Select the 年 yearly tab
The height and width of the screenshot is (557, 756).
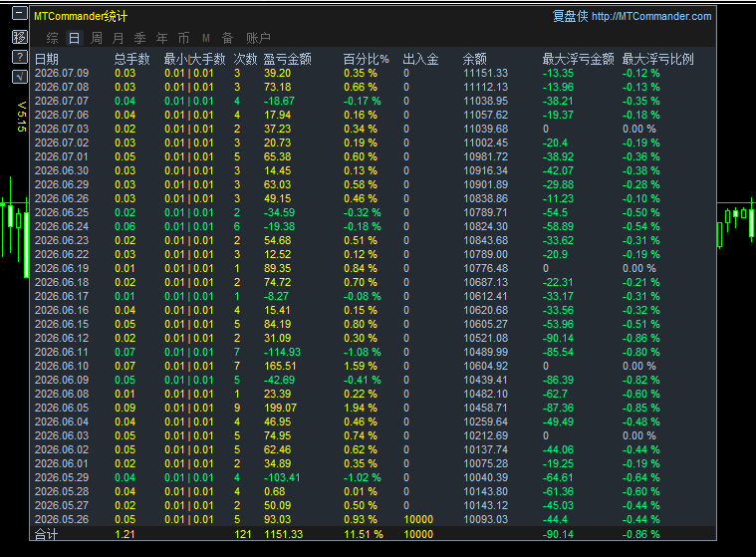[162, 38]
